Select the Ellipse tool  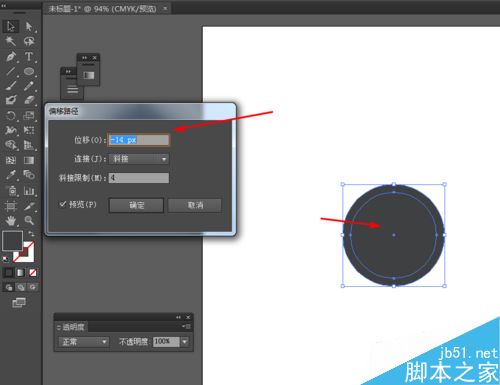[29, 71]
